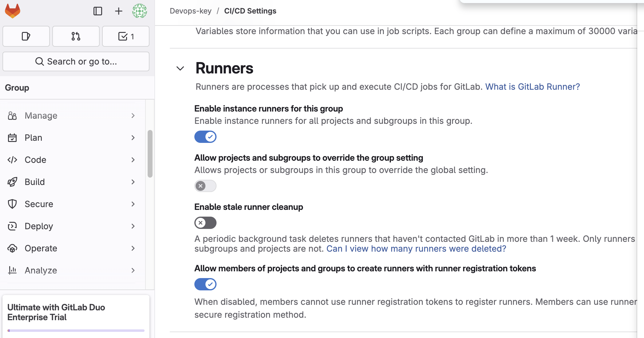Viewport: 644px width, 338px height.
Task: Click the plus create-new icon
Action: pos(118,11)
